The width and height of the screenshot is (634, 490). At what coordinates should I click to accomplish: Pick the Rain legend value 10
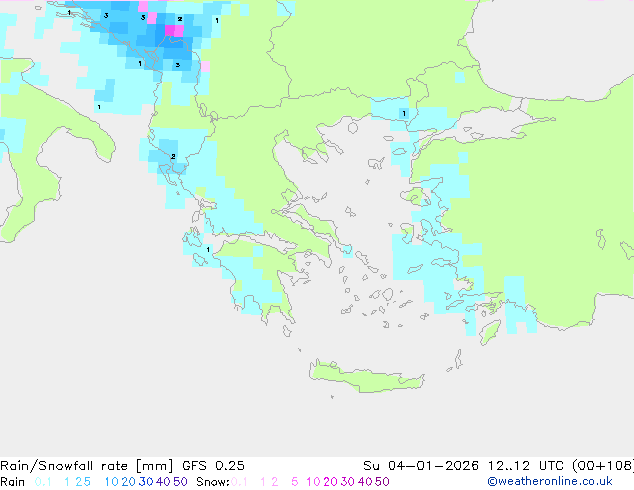(x=111, y=482)
